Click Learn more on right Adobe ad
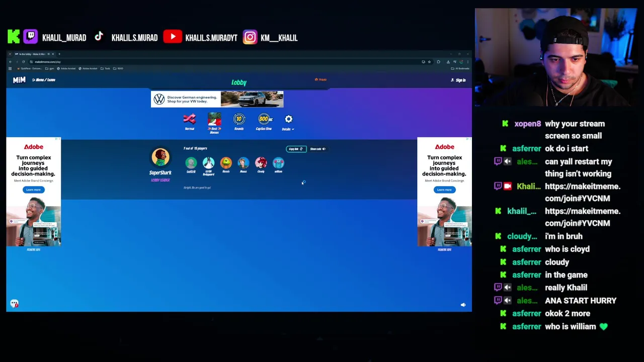The image size is (644, 362). pyautogui.click(x=444, y=190)
